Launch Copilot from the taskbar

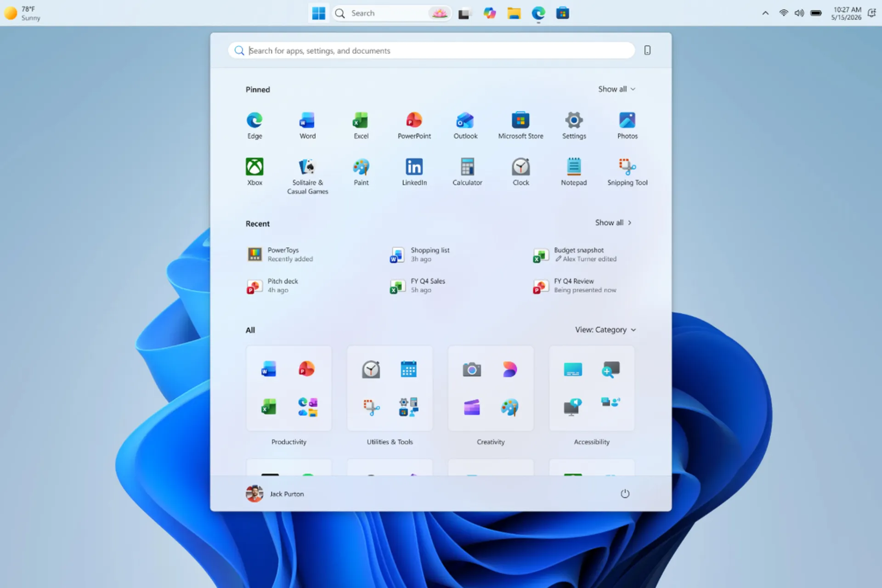click(x=489, y=13)
